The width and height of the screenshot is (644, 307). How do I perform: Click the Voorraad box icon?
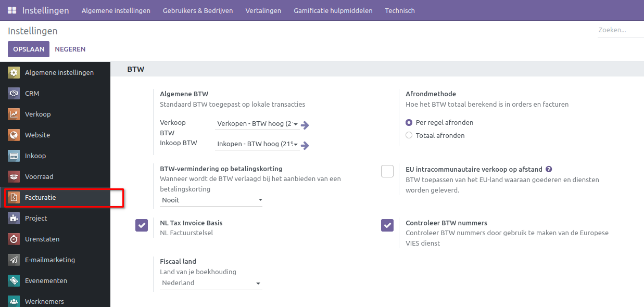14,177
